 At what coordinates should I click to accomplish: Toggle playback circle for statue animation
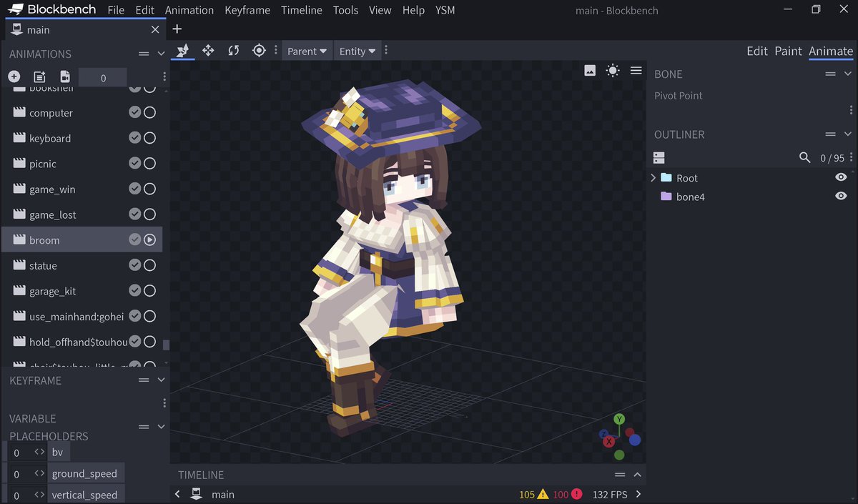click(x=149, y=265)
